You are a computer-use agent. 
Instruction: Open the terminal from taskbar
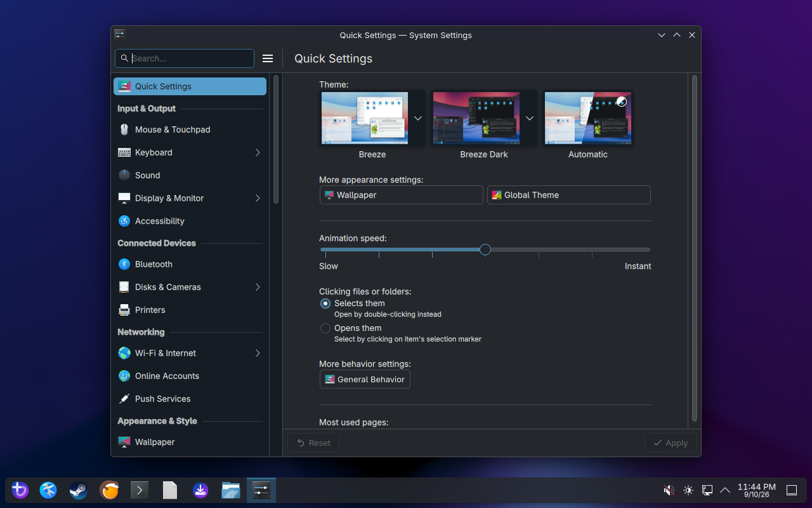click(x=140, y=490)
